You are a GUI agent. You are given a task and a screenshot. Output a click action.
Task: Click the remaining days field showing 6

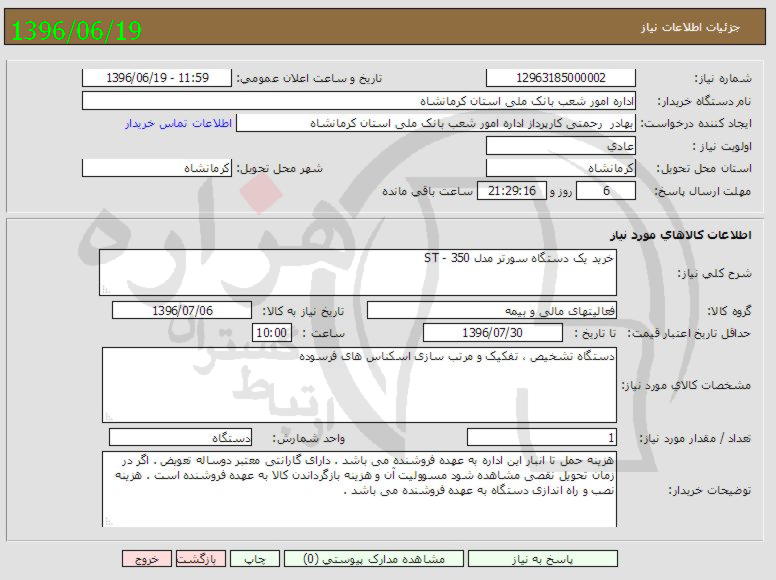tap(606, 191)
